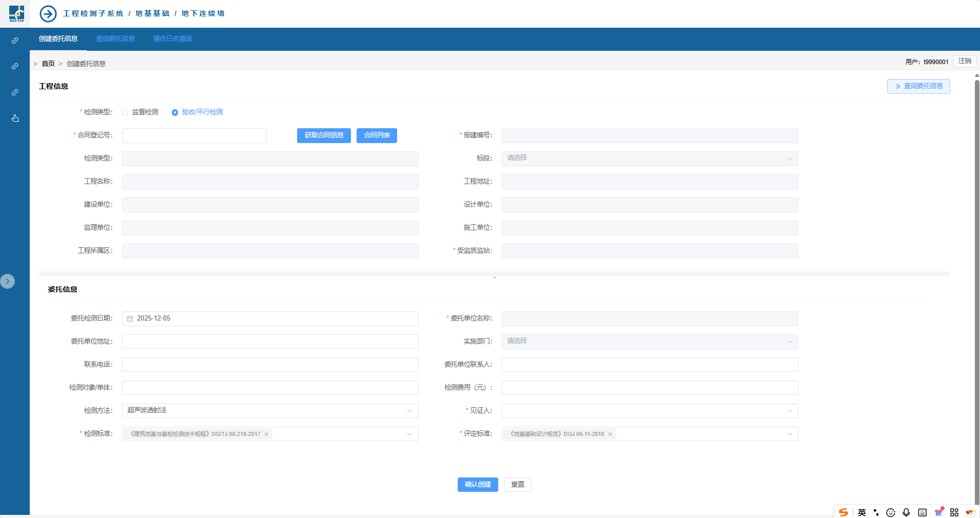Remove the DG/TJ 08-218-2017 standard tag
Screen dimensions: 980x518
(x=266, y=434)
